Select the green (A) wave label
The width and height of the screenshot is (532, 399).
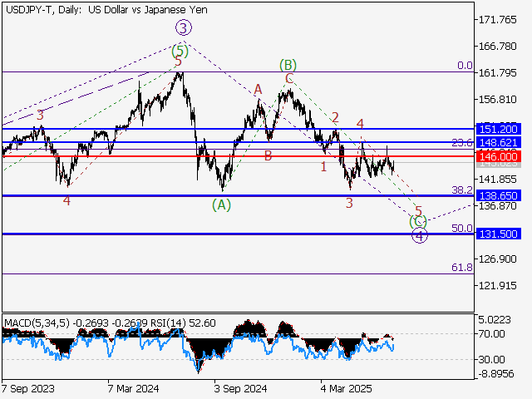222,204
